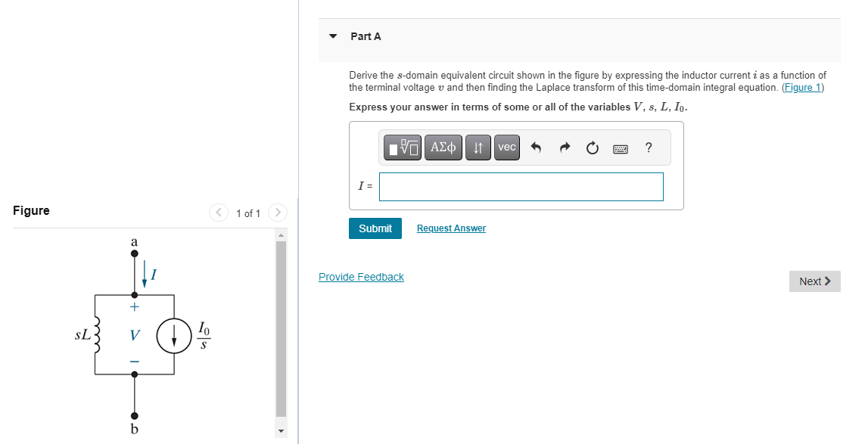Collapse the Part A section

tap(333, 36)
